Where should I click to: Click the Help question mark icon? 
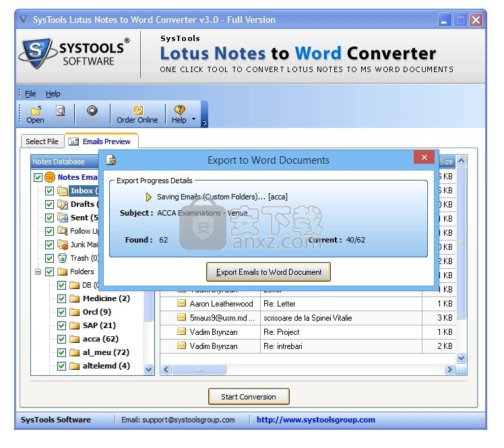[x=179, y=110]
